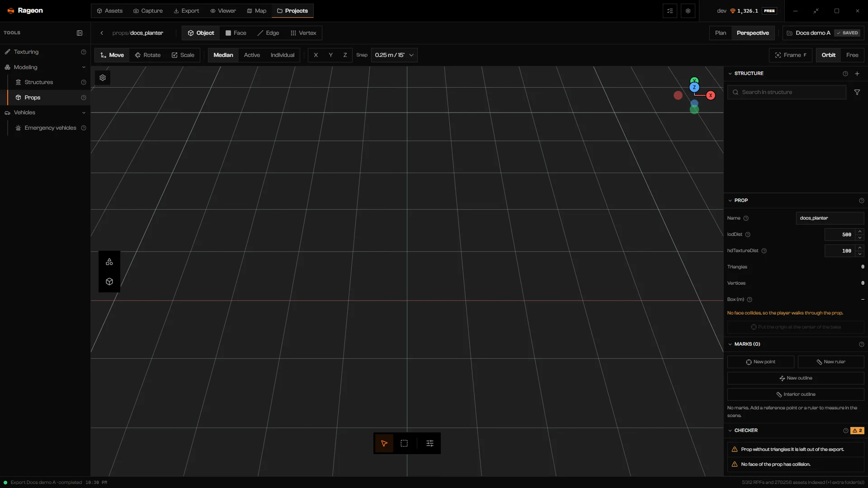Image resolution: width=868 pixels, height=488 pixels.
Task: Click the back arrow beside props path
Action: point(102,33)
